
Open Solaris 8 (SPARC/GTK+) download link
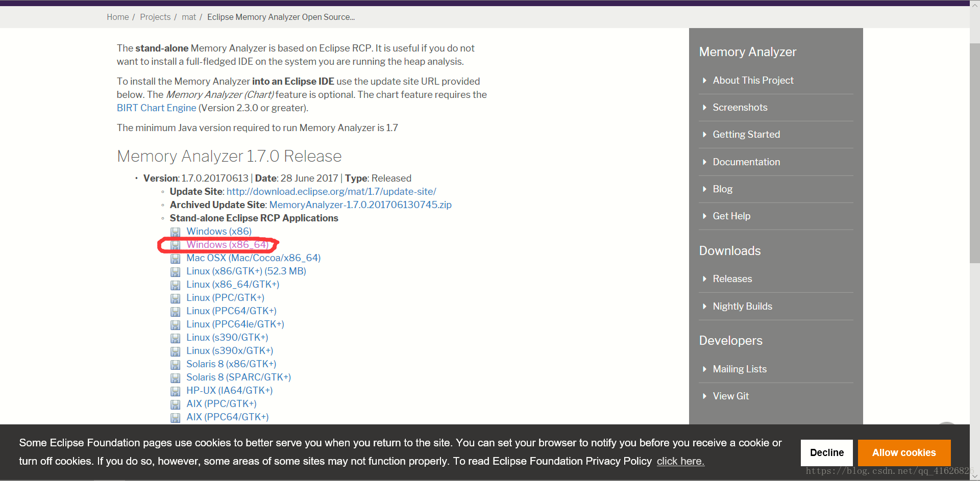(x=238, y=377)
